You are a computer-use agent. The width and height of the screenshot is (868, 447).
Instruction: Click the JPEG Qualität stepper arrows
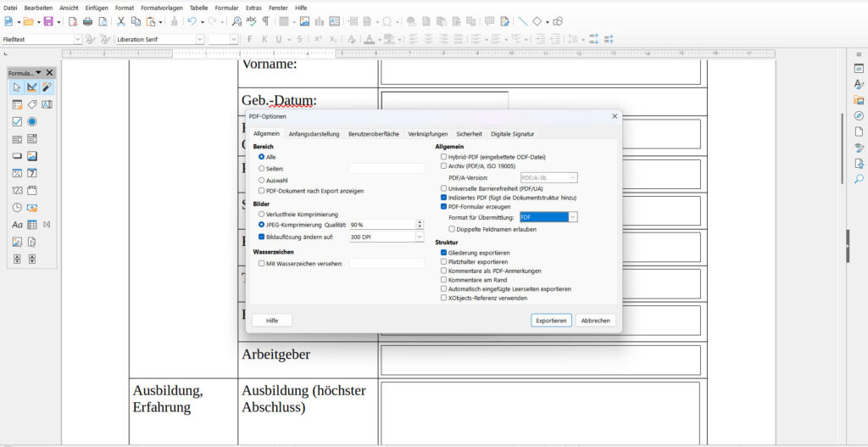pos(419,225)
